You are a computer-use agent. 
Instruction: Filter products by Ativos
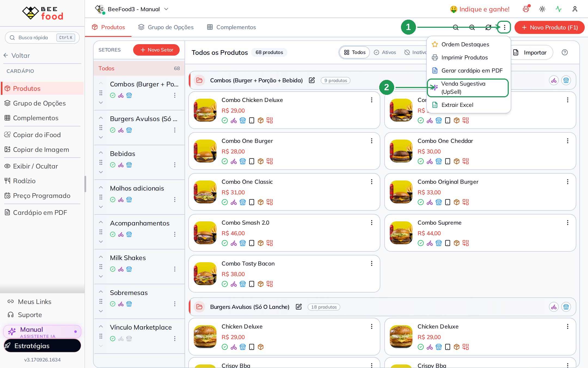pos(385,52)
